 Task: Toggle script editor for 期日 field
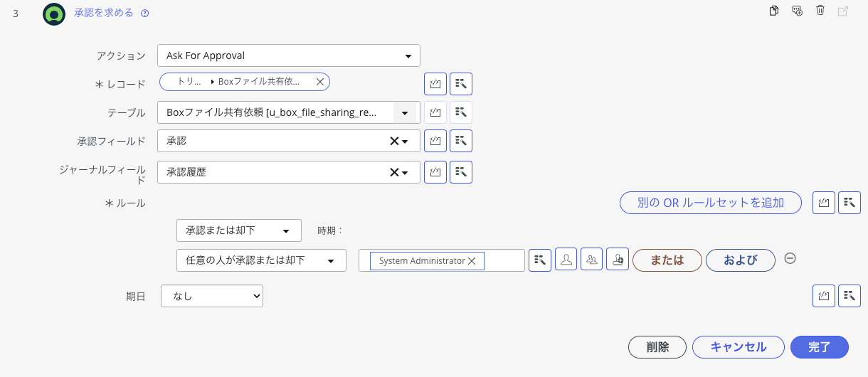(x=824, y=296)
